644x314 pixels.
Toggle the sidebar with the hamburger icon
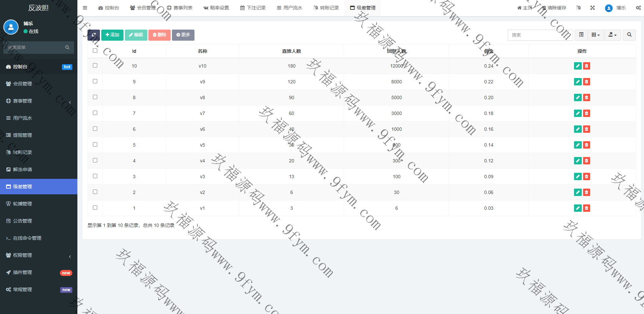pyautogui.click(x=85, y=8)
